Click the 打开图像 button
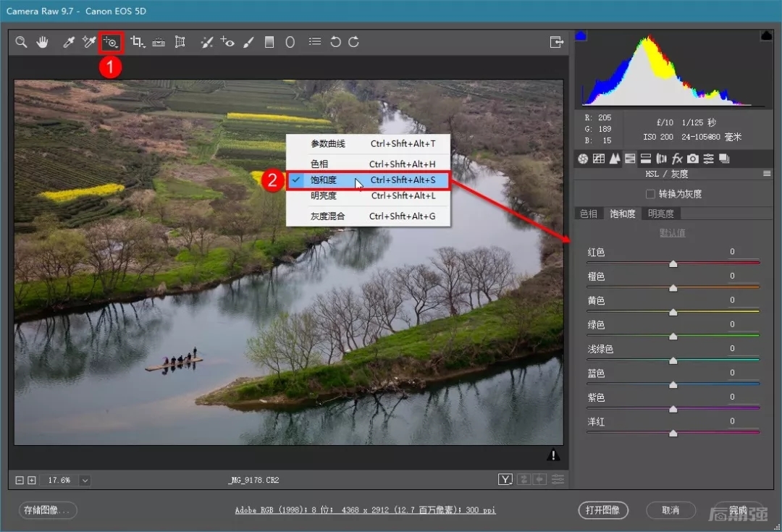Image resolution: width=782 pixels, height=532 pixels. [x=602, y=510]
